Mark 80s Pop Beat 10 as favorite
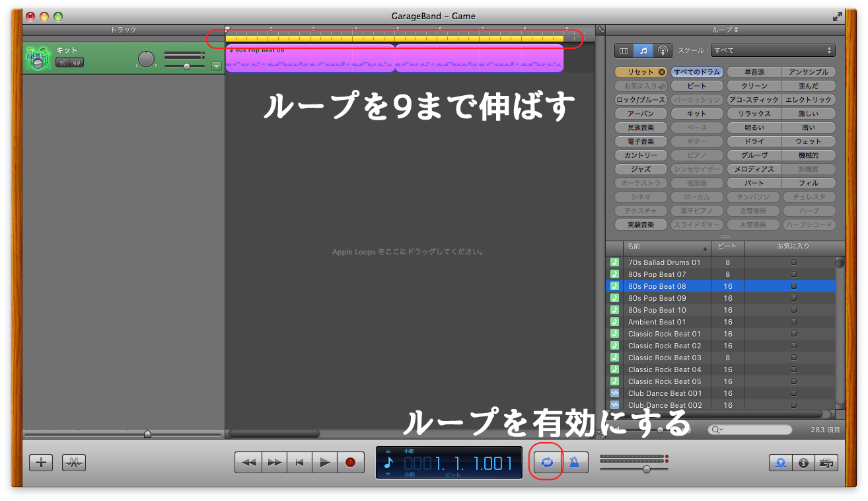The width and height of the screenshot is (868, 501). click(793, 310)
